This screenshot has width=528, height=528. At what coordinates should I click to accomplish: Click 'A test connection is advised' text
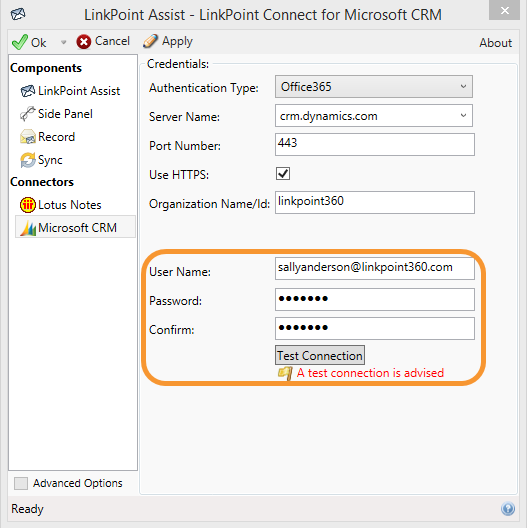coord(370,373)
